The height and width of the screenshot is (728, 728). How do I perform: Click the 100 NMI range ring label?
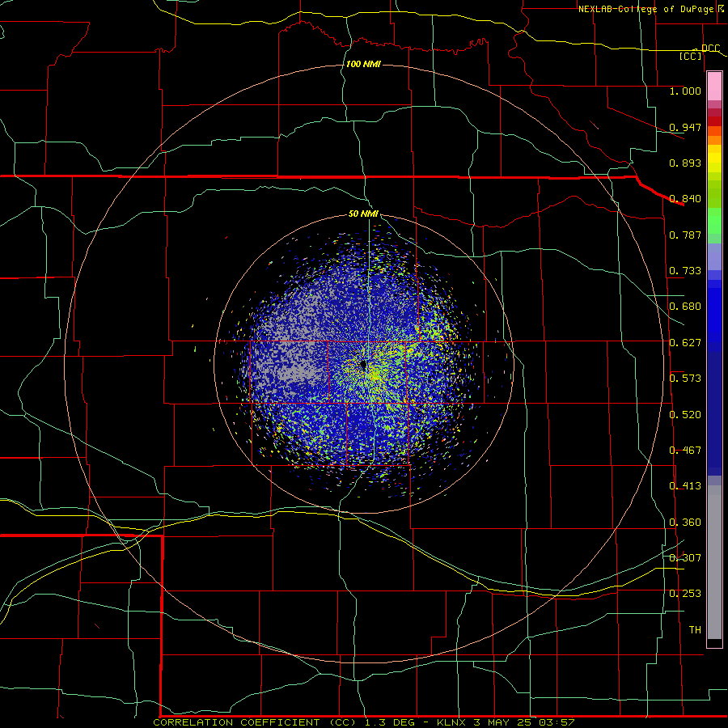(363, 64)
